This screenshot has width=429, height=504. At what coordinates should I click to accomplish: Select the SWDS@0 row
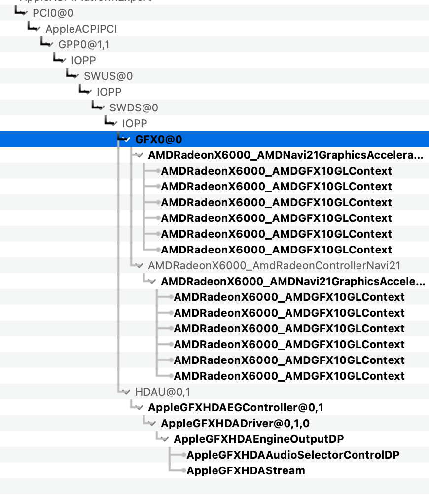[214, 108]
